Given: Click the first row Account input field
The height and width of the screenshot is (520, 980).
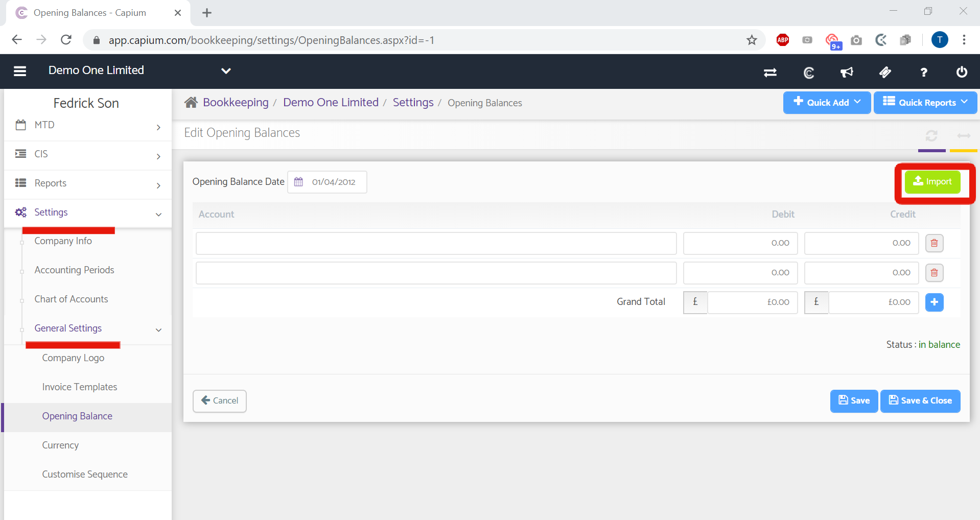Looking at the screenshot, I should 436,243.
